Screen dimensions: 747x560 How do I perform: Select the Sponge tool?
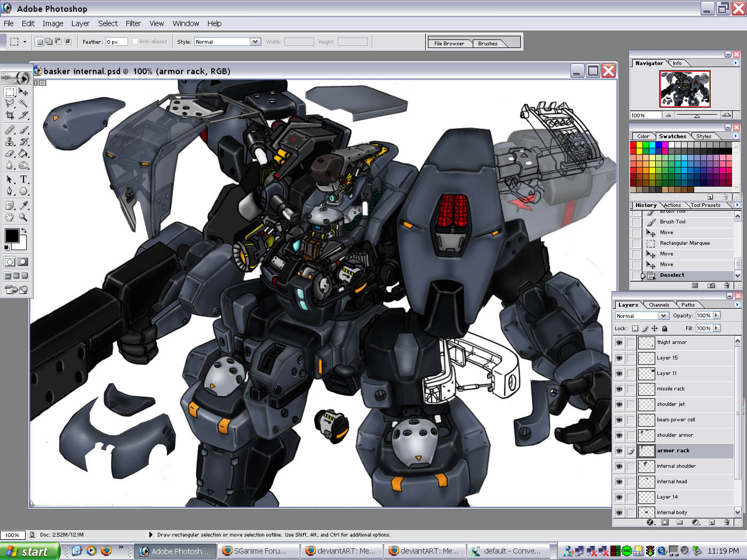click(23, 165)
